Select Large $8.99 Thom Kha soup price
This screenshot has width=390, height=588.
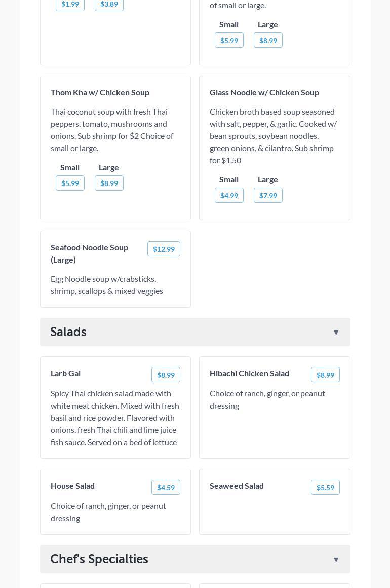click(109, 183)
